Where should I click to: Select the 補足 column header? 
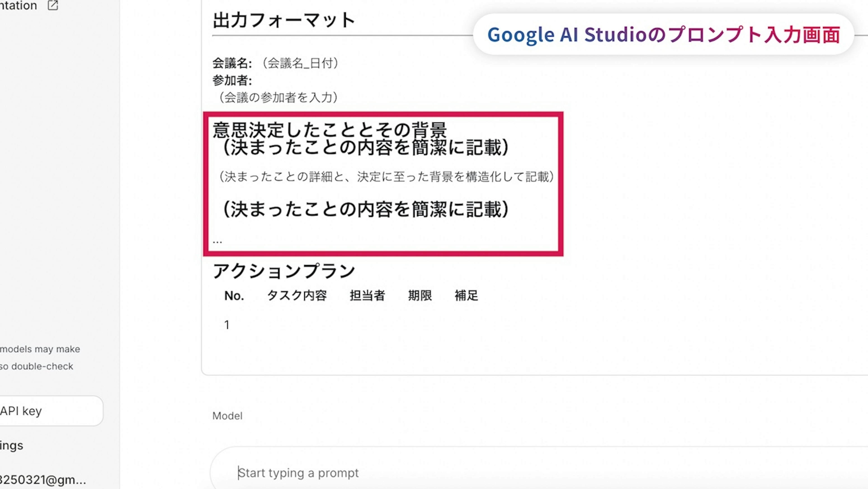click(466, 296)
